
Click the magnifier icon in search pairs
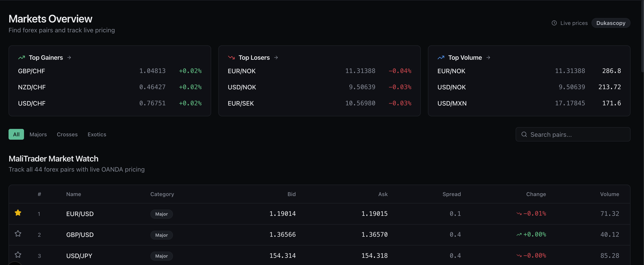coord(524,134)
